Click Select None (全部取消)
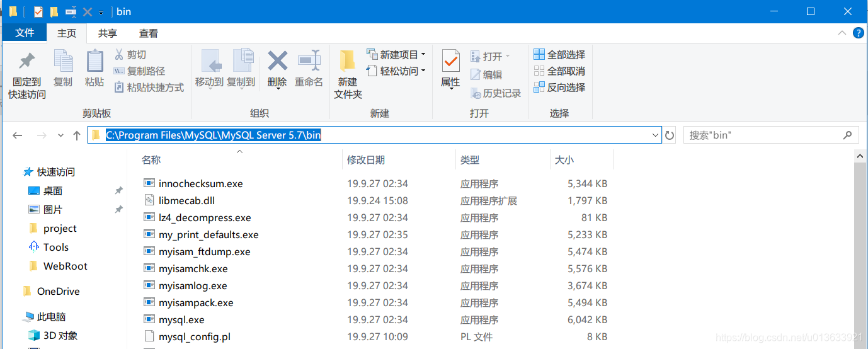This screenshot has width=868, height=349. coord(559,71)
